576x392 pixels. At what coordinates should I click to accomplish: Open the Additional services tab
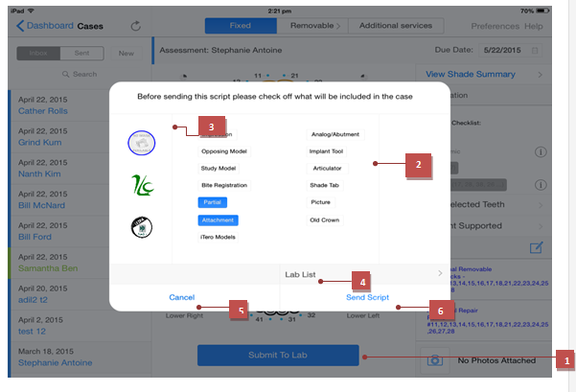coord(396,26)
